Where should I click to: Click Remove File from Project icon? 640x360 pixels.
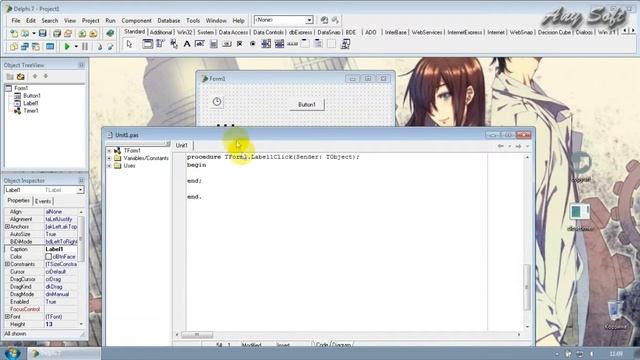click(x=93, y=33)
